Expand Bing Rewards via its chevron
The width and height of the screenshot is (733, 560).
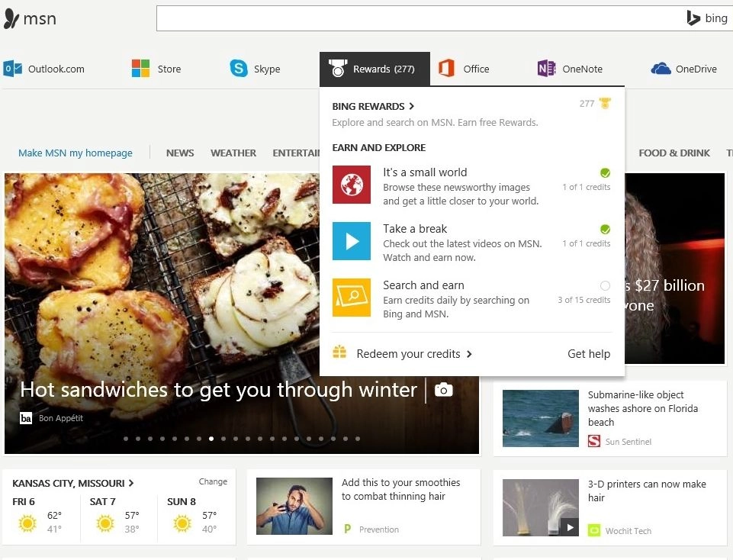tap(411, 106)
